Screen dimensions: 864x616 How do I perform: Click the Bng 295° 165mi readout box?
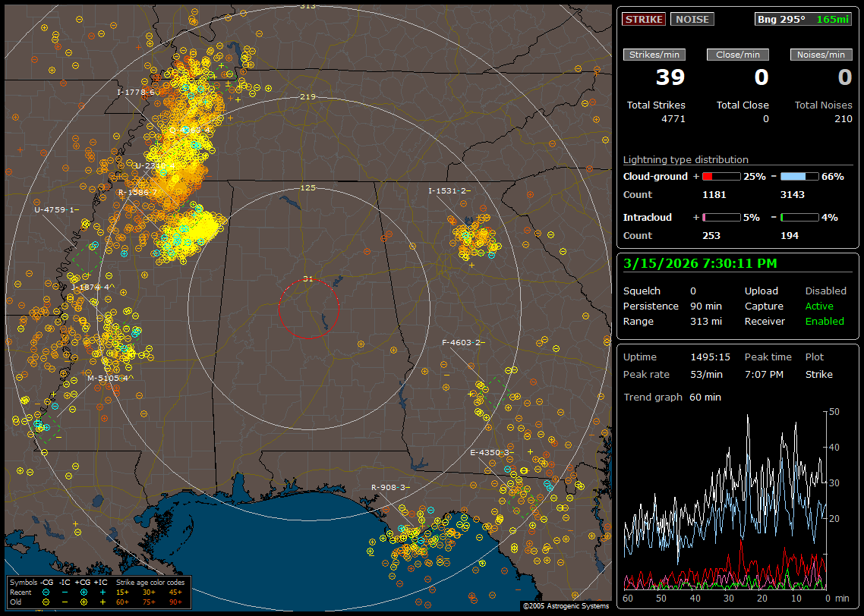pyautogui.click(x=803, y=20)
